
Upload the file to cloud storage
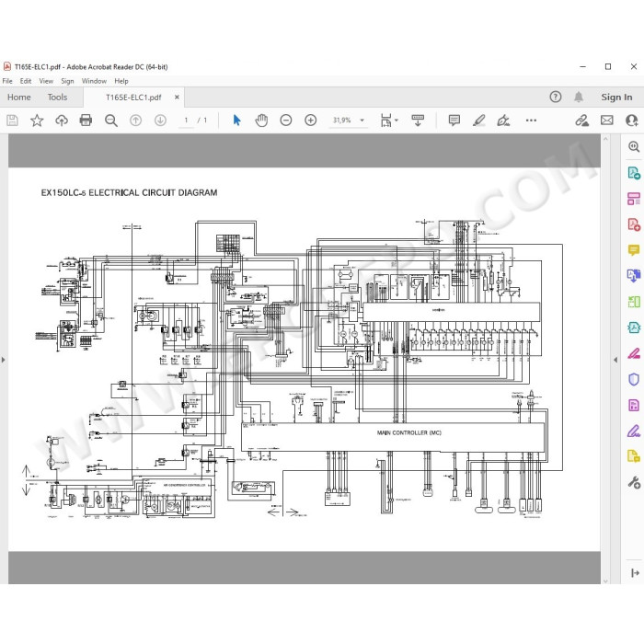tap(62, 121)
